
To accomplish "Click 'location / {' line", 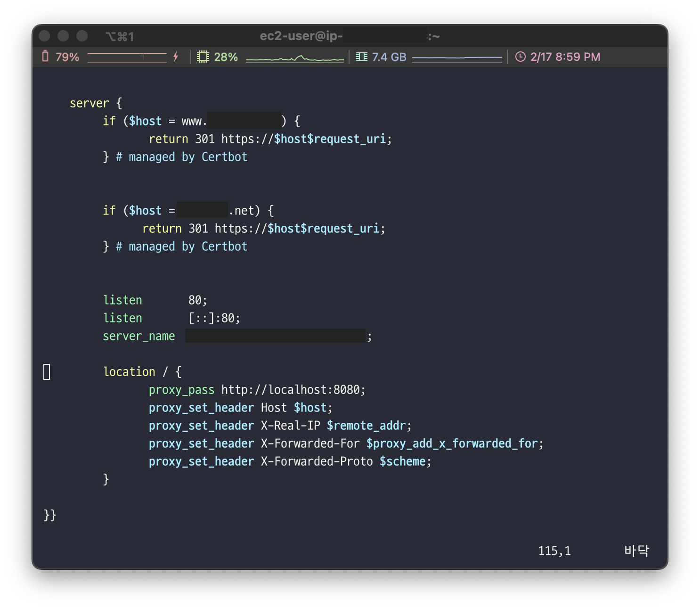I will 142,372.
